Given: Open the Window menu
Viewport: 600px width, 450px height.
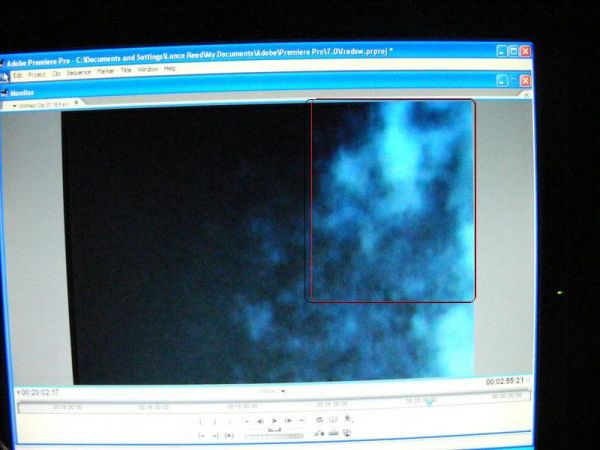Looking at the screenshot, I should [x=147, y=70].
